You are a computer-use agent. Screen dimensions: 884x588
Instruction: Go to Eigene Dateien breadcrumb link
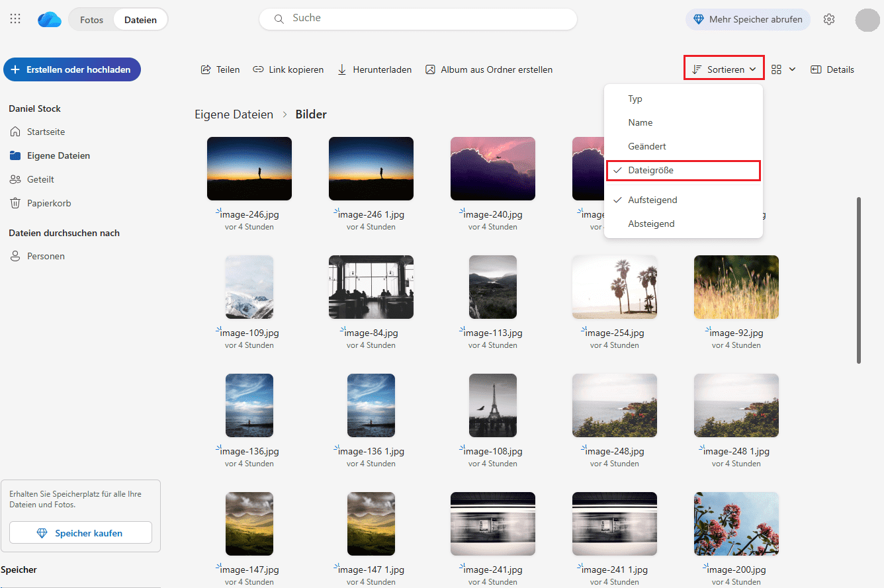(x=234, y=114)
